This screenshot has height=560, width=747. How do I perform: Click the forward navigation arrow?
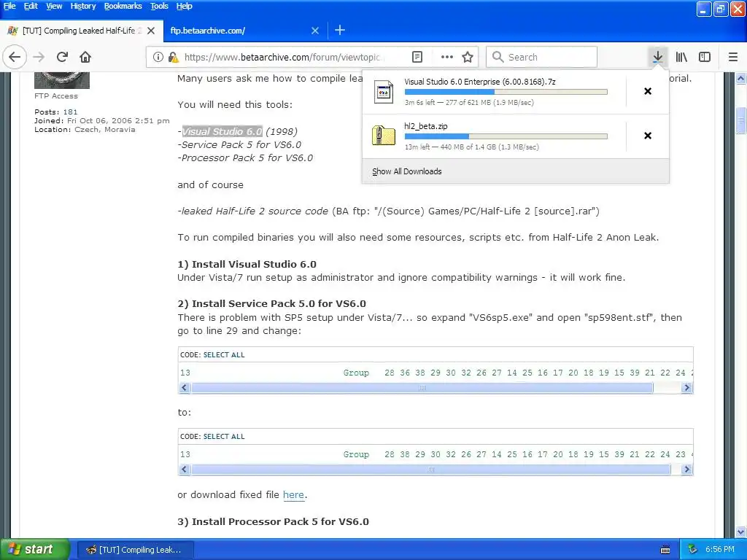(x=39, y=57)
